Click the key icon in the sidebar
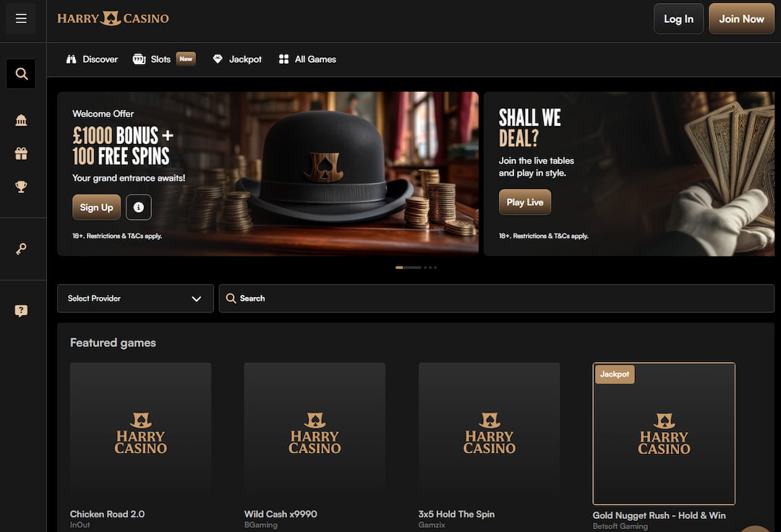 [x=21, y=249]
